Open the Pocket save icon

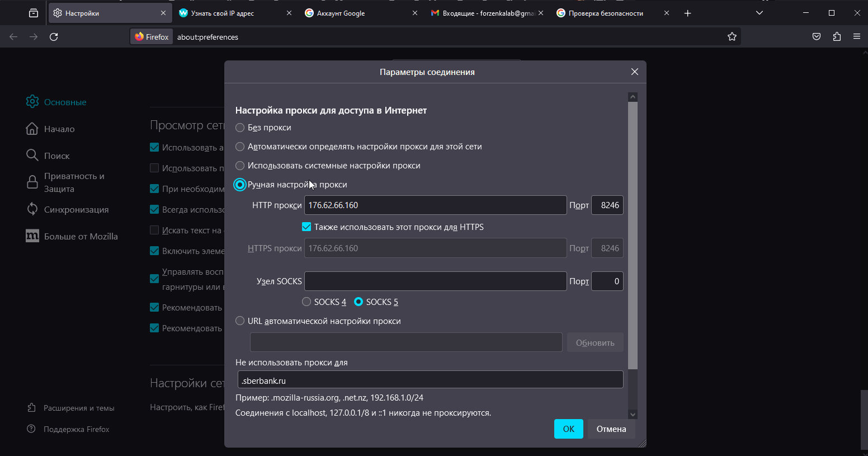(817, 37)
